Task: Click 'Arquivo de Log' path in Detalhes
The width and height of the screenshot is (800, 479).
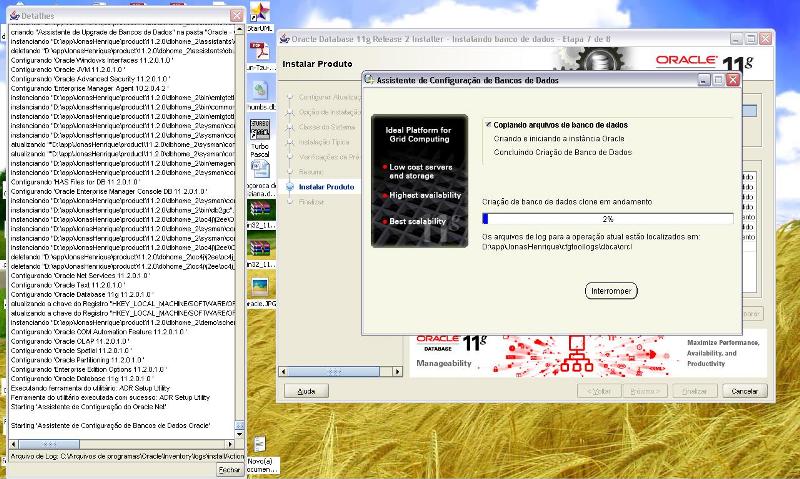Action: (x=127, y=457)
